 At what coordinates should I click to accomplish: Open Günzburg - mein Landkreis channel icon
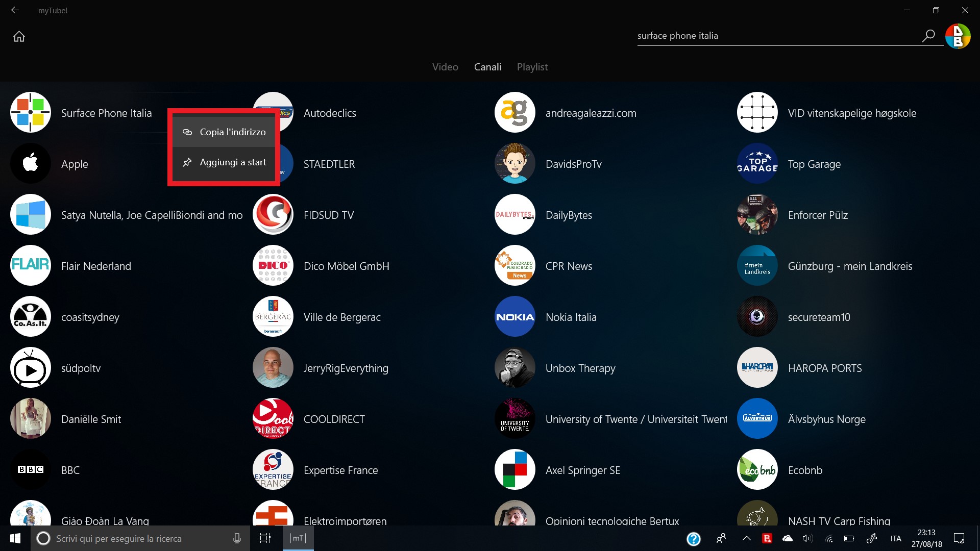pos(757,265)
